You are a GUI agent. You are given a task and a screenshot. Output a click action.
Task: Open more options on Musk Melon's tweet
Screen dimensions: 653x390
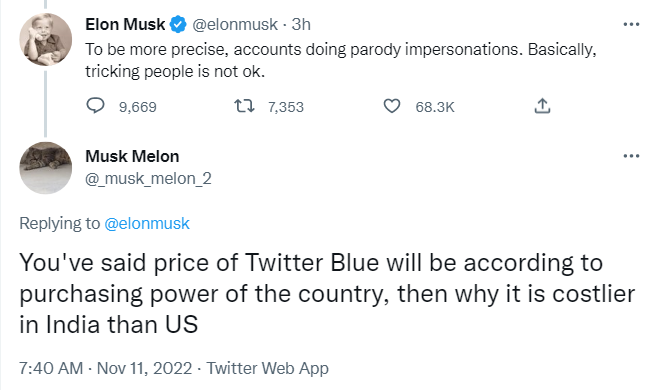[631, 156]
